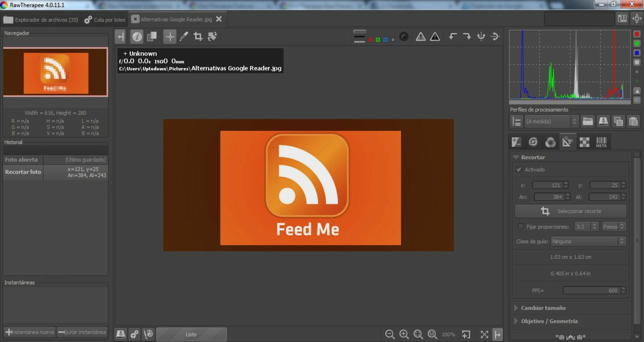Open the Clase de guía dropdown
Viewport: 644px width, 342px height.
point(588,241)
